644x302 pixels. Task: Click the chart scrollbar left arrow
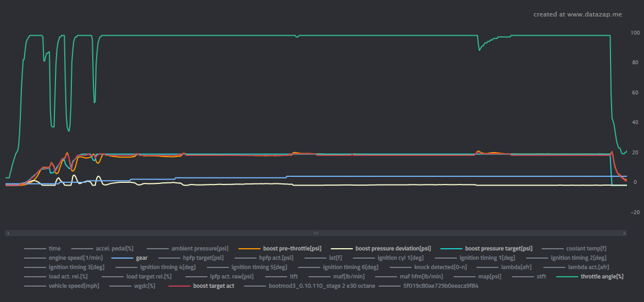7,233
